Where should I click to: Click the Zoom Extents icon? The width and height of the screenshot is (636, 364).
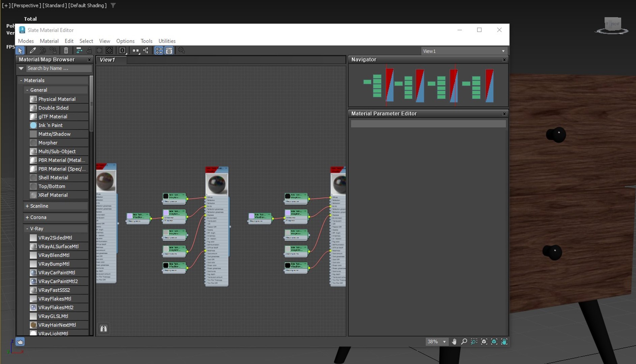pyautogui.click(x=484, y=342)
